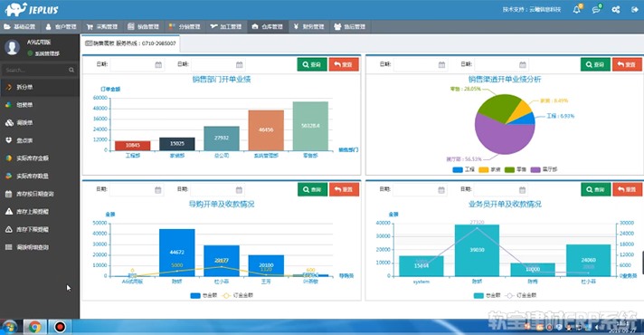Open the 销售管理 top menu
The width and height of the screenshot is (644, 335).
click(143, 27)
